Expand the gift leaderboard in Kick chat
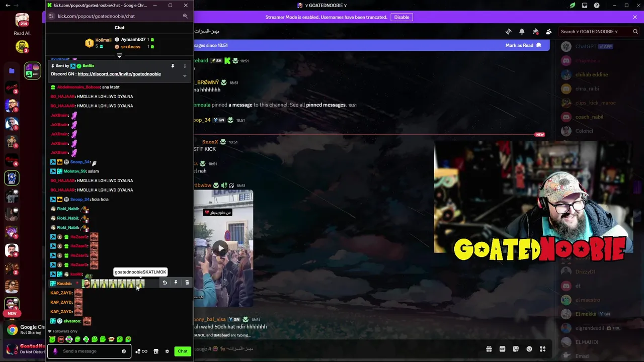The height and width of the screenshot is (362, 644). point(119,55)
